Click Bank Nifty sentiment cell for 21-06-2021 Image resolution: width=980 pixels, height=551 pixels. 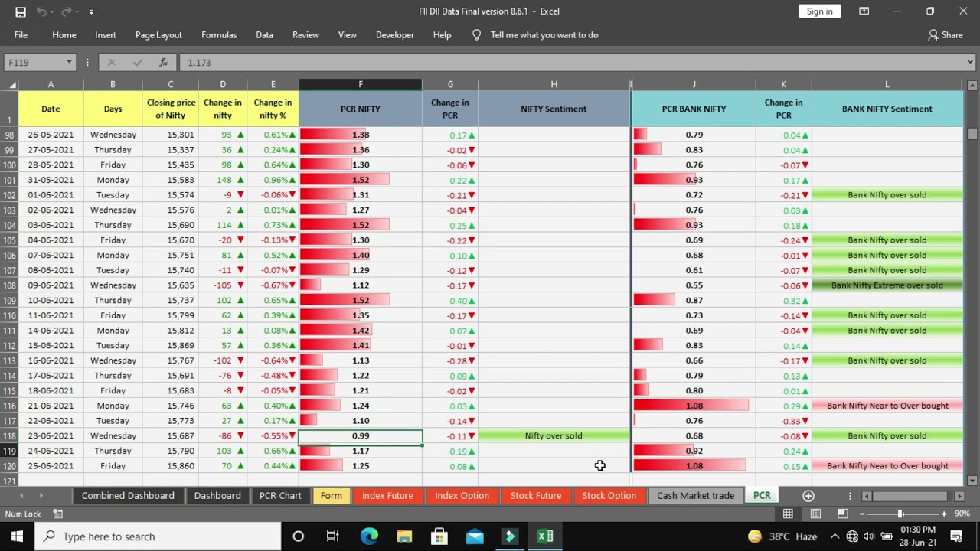point(887,406)
